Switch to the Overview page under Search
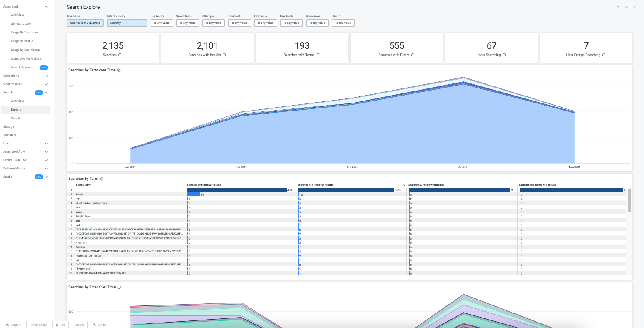Screen dimensions: 644x328 tap(17, 101)
